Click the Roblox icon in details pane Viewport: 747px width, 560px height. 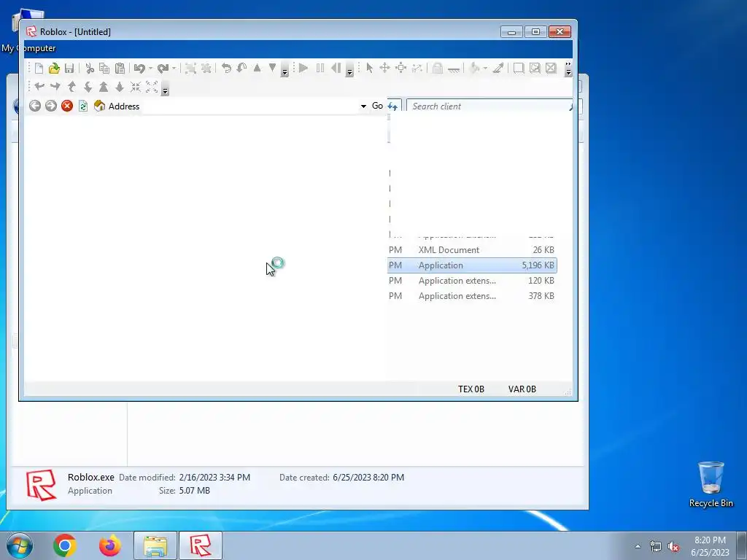pyautogui.click(x=41, y=485)
